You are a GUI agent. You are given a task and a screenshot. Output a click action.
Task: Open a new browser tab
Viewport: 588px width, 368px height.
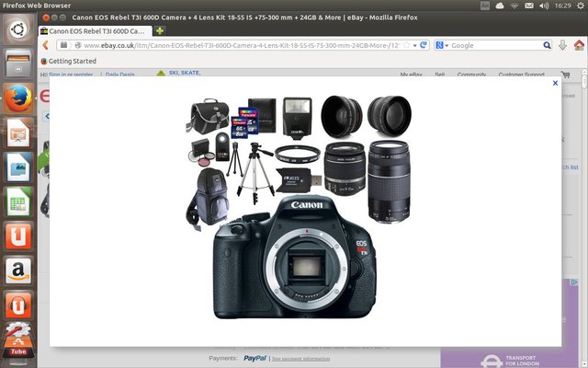(x=160, y=30)
